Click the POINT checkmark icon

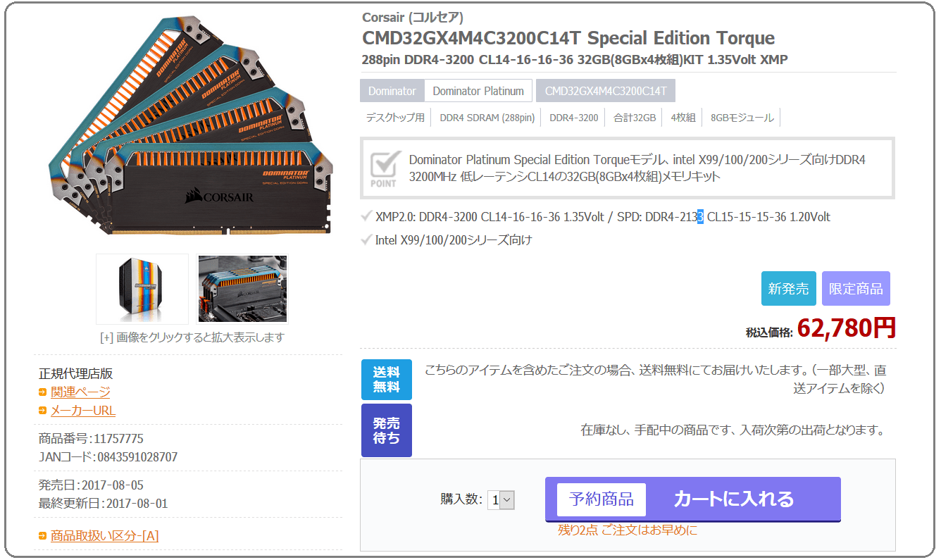(384, 168)
